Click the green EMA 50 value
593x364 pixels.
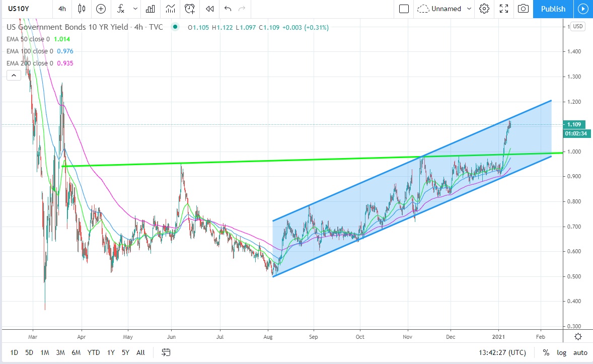point(64,39)
